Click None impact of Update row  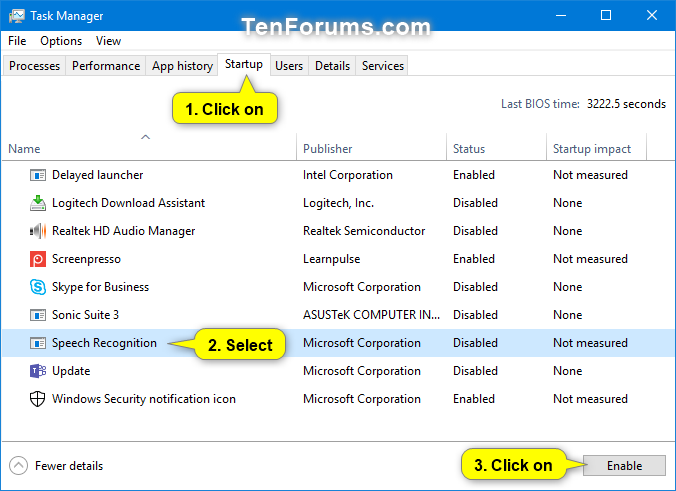click(x=567, y=371)
